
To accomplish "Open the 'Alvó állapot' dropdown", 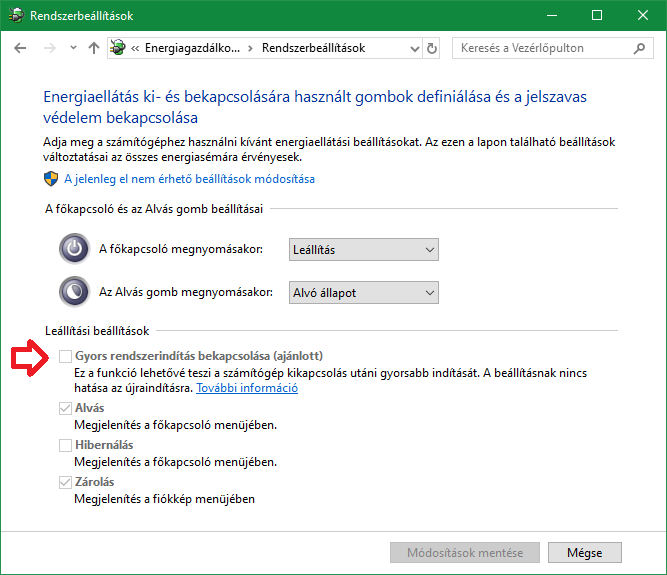I will coord(364,293).
